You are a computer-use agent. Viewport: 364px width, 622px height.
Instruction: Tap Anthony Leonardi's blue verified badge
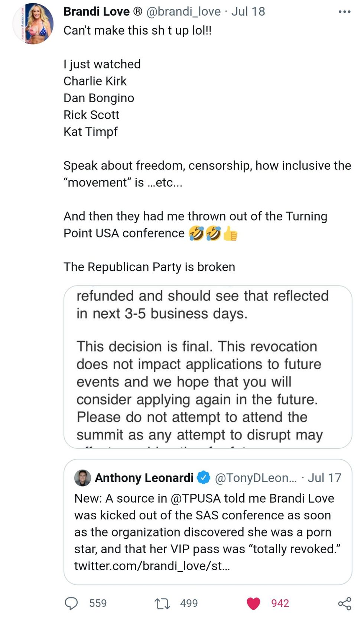[x=204, y=478]
